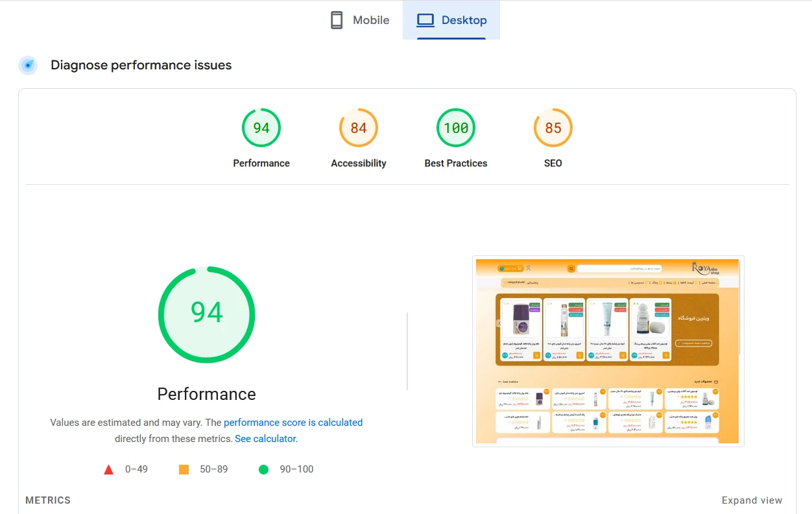Click the '90–100' legend text
This screenshot has height=514, width=812.
296,469
